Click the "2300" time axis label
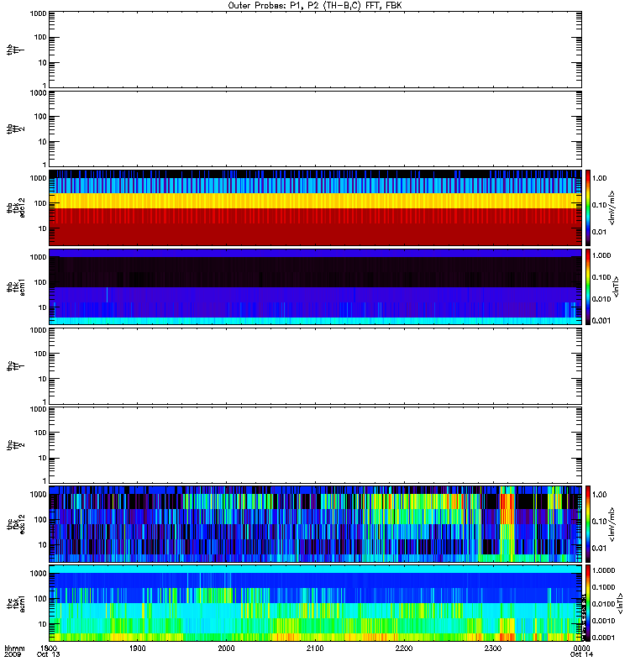The image size is (630, 672). coord(493,648)
